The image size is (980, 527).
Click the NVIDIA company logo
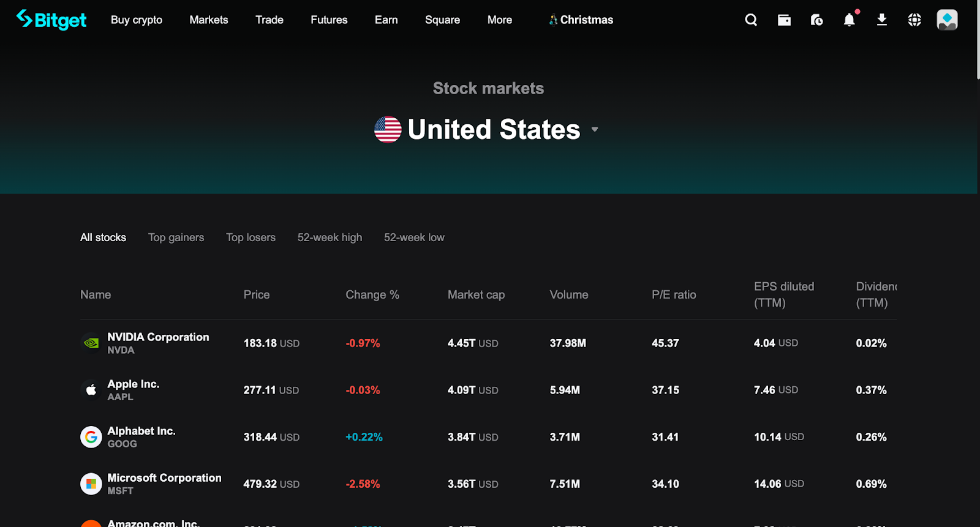(x=91, y=343)
